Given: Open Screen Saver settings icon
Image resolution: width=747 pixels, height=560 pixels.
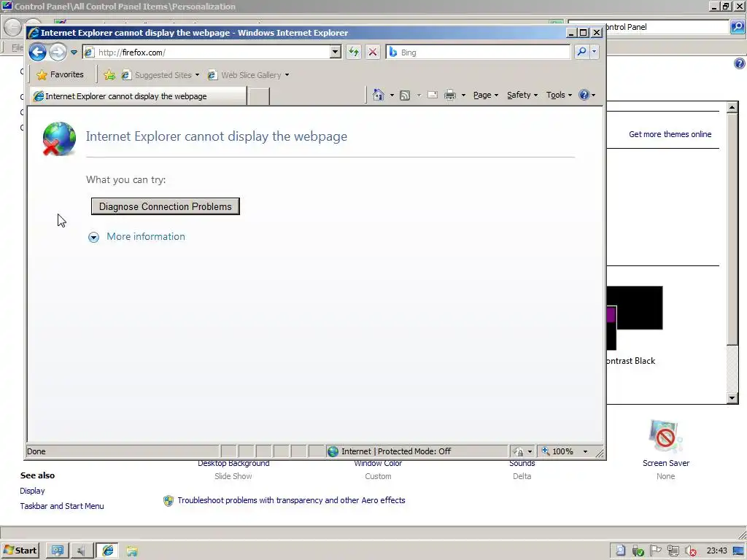Looking at the screenshot, I should (665, 435).
